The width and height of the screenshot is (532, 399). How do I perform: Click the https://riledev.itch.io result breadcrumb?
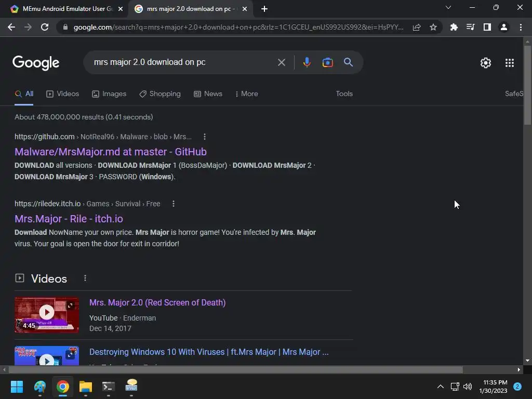coord(87,204)
